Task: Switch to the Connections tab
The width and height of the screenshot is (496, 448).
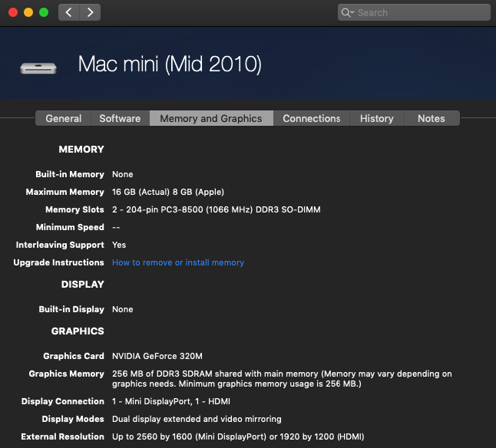Action: pos(312,118)
